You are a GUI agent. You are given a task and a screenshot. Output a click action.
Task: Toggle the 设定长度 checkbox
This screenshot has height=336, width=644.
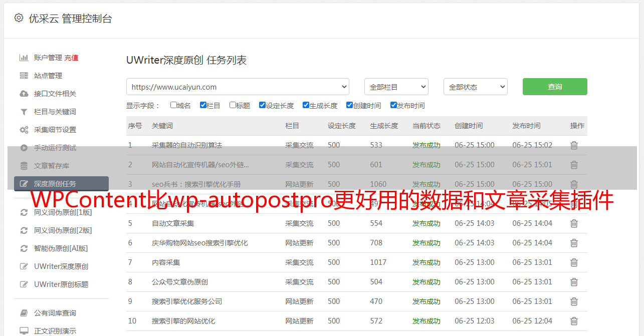262,105
